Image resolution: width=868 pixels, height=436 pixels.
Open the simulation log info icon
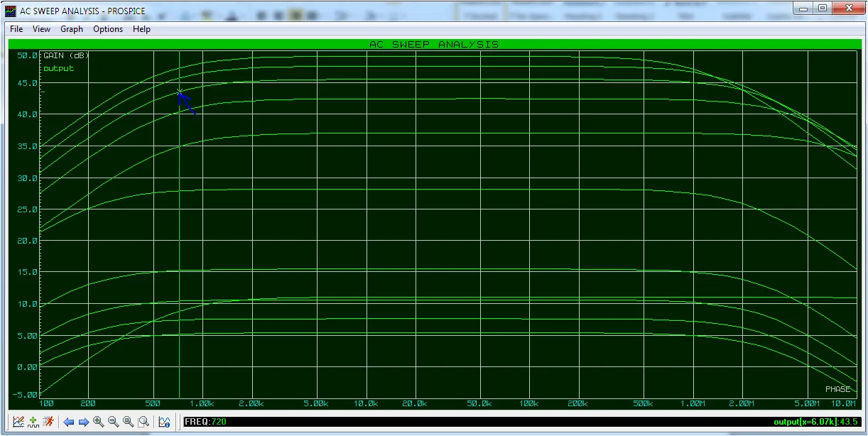point(164,422)
